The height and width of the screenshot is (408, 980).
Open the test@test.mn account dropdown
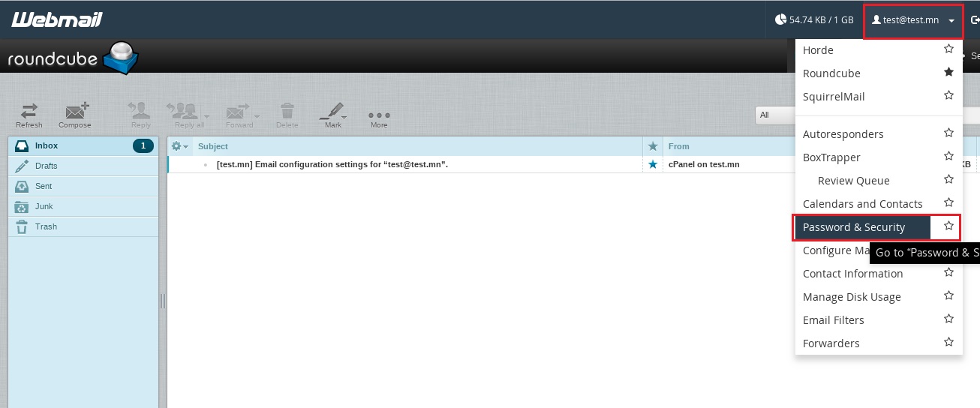click(x=913, y=20)
